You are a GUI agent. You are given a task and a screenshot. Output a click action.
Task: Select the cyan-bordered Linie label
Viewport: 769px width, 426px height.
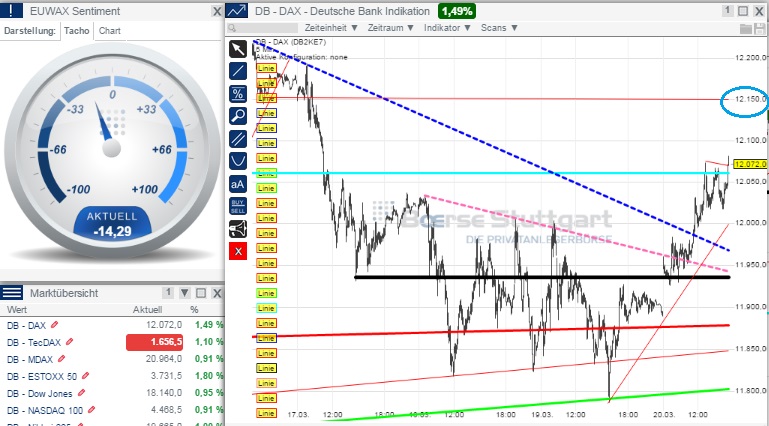point(266,308)
